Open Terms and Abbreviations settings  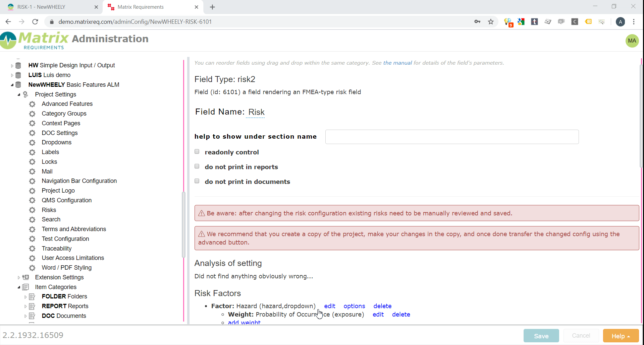point(74,229)
